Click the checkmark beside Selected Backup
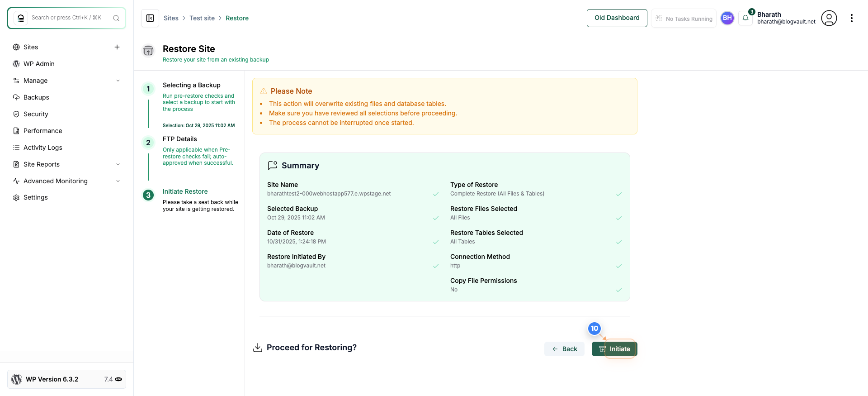Image resolution: width=868 pixels, height=396 pixels. coord(436,218)
